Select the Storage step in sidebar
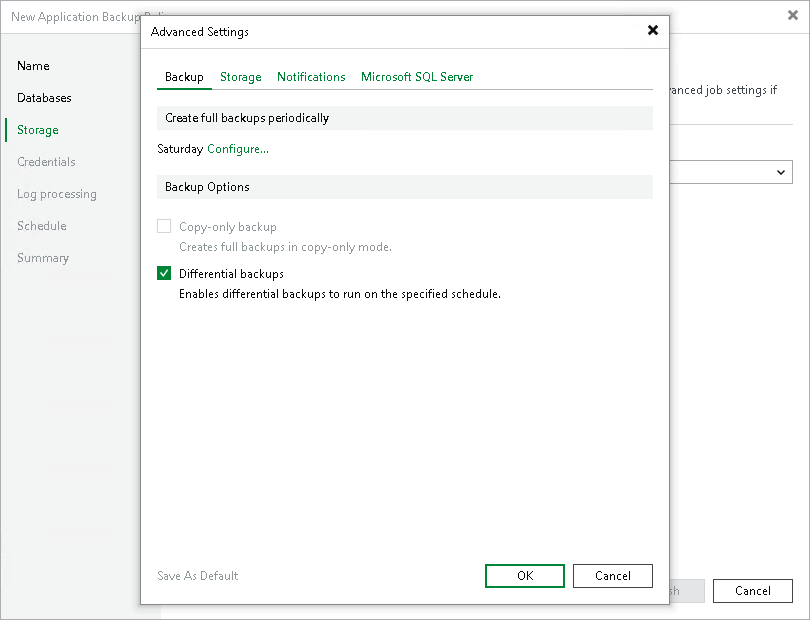This screenshot has height=620, width=810. tap(37, 130)
